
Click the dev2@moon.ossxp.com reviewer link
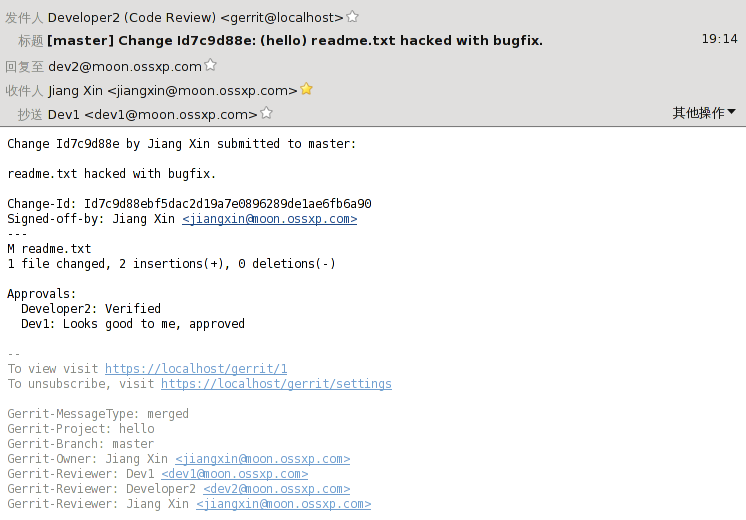coord(276,489)
